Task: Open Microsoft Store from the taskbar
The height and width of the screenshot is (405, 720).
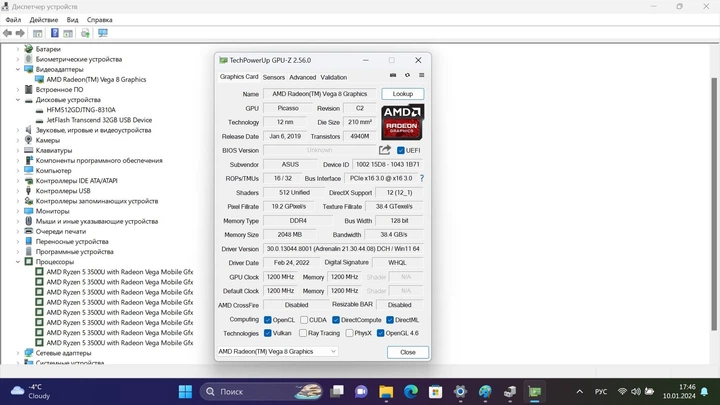Action: point(435,392)
